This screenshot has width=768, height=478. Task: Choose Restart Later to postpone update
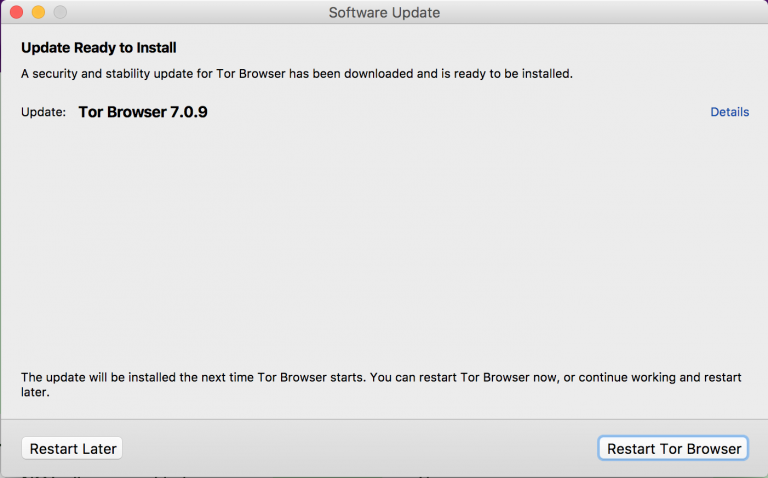[73, 449]
